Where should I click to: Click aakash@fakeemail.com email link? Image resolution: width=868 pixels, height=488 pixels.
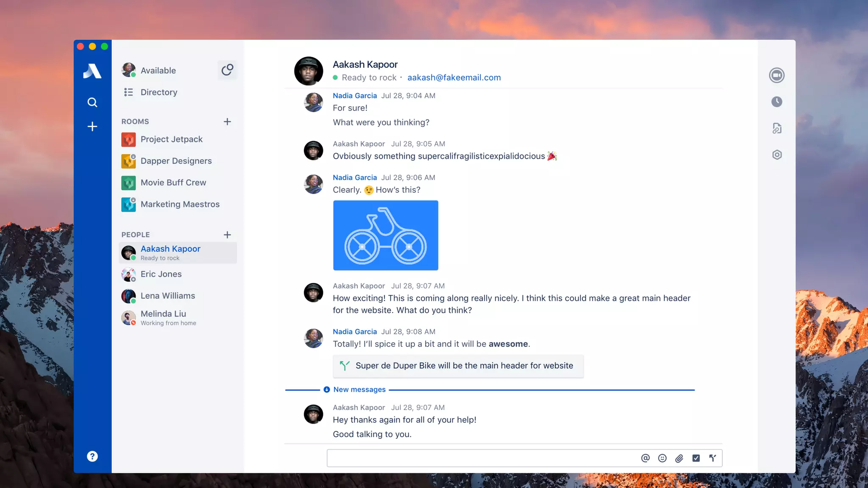tap(454, 78)
